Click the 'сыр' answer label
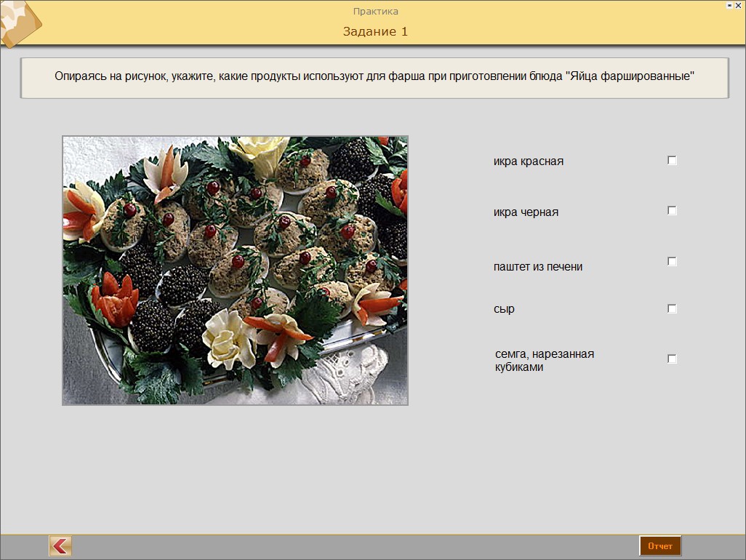Image resolution: width=746 pixels, height=560 pixels. click(x=504, y=309)
